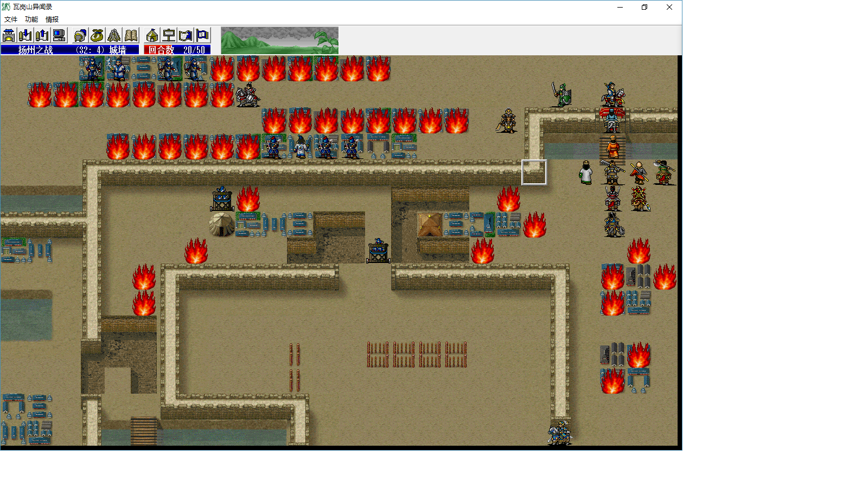Select the siege tower between the inner walls

click(378, 251)
